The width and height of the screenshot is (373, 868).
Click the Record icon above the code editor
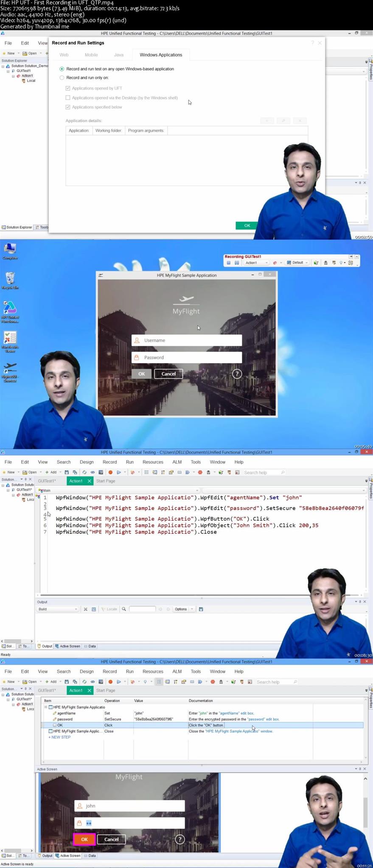click(110, 472)
